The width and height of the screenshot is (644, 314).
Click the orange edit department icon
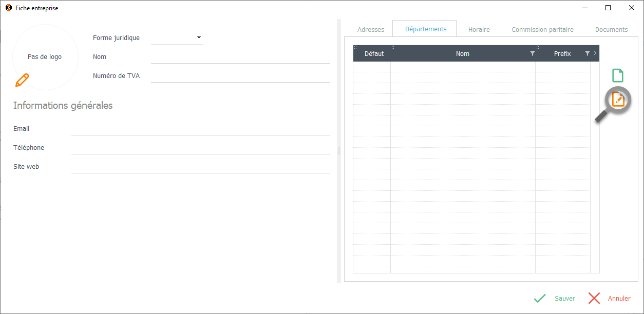(618, 99)
